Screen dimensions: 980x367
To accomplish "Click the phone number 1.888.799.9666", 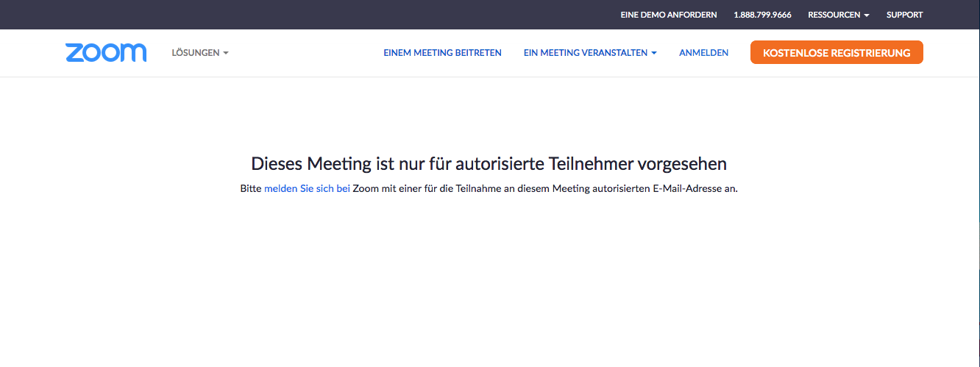I will (x=762, y=15).
